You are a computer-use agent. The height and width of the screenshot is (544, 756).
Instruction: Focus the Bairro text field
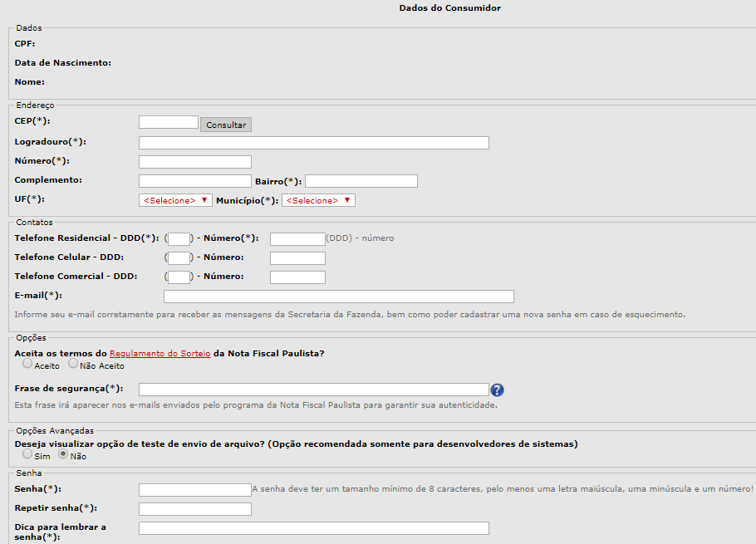(361, 181)
